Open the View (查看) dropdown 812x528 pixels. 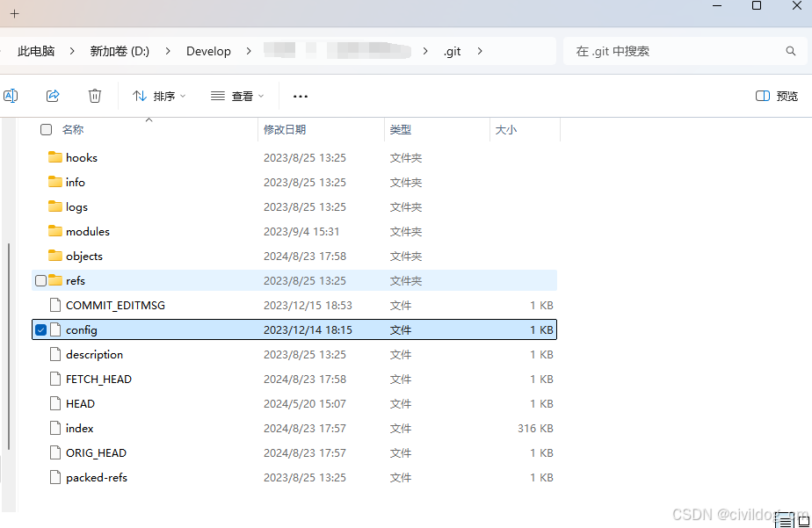[237, 96]
